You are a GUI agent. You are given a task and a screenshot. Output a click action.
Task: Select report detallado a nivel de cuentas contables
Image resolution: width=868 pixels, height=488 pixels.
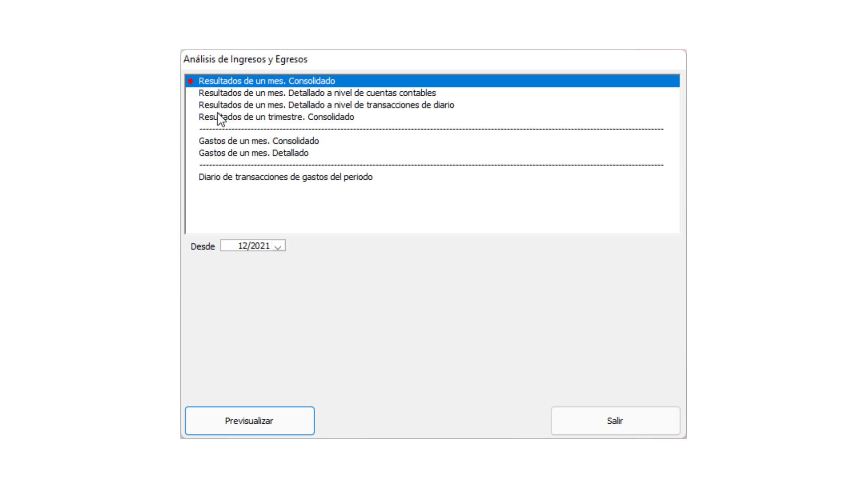[317, 93]
